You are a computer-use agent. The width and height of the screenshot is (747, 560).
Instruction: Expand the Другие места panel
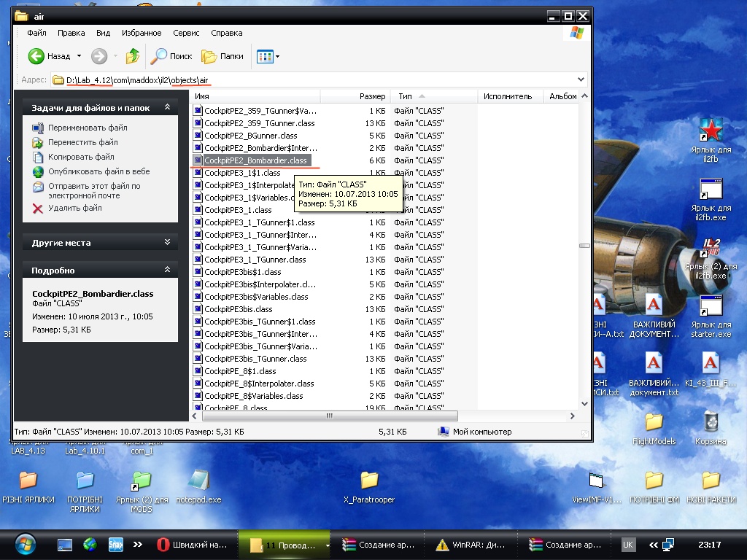pos(167,243)
